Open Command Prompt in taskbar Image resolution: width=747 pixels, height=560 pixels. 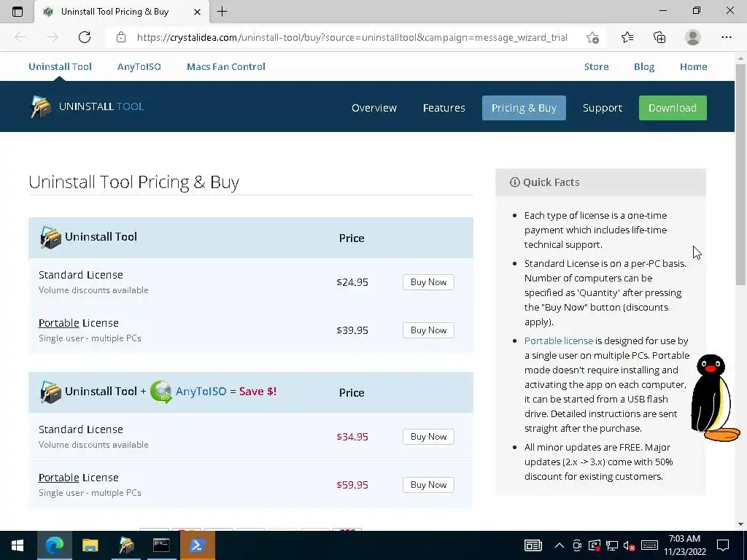click(x=161, y=545)
